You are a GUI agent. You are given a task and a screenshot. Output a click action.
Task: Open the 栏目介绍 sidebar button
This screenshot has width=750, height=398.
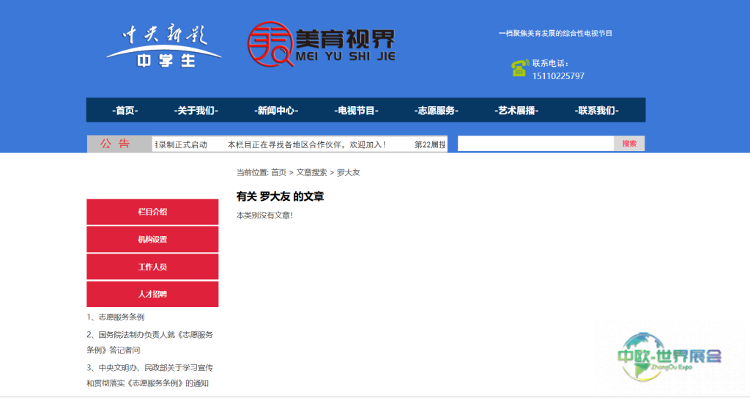coord(153,212)
